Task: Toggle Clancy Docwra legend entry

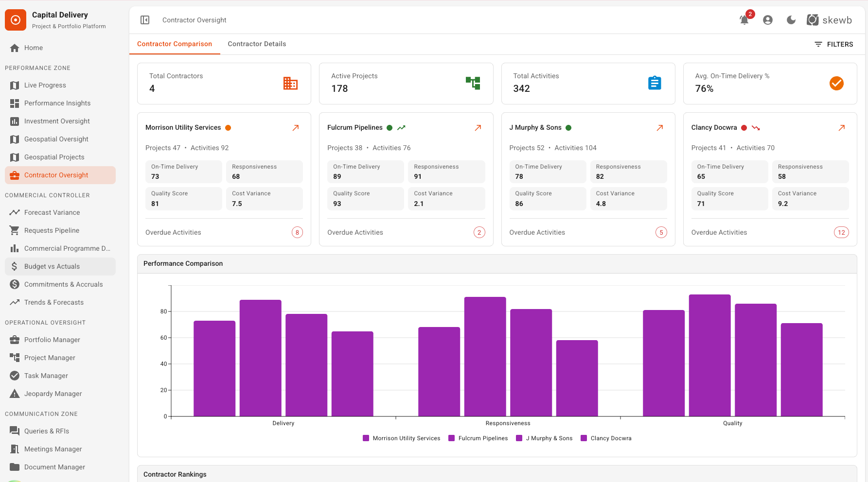Action: [x=606, y=438]
